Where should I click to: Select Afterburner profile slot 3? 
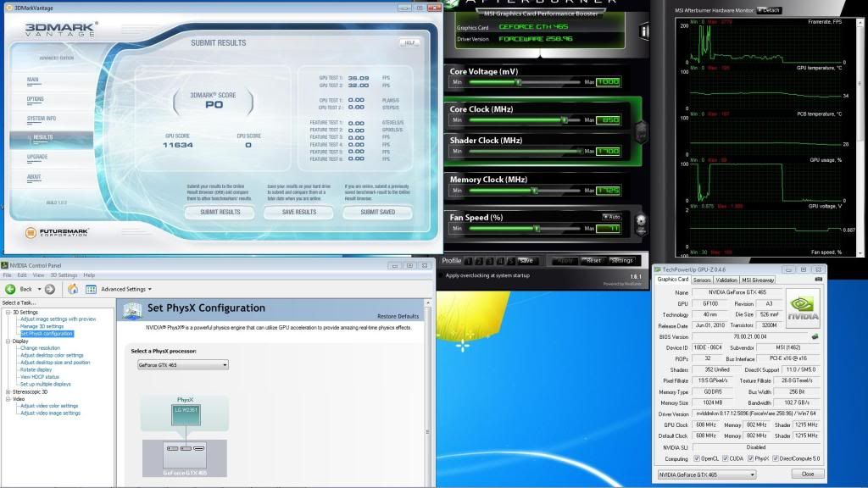[489, 261]
